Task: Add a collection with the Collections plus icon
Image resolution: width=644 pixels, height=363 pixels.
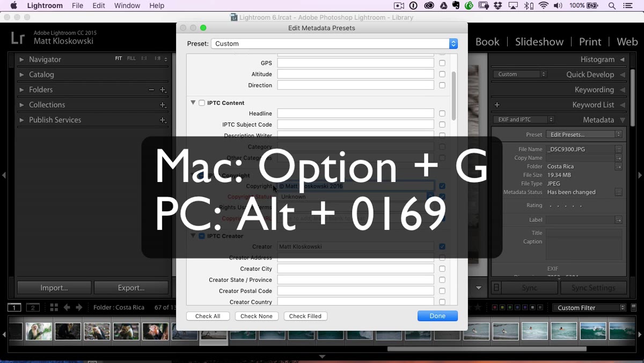Action: (163, 105)
